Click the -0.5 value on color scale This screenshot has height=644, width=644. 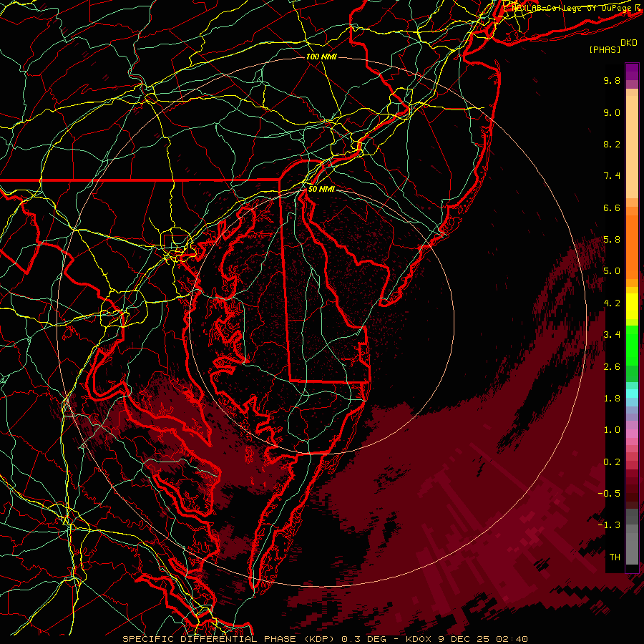point(609,494)
